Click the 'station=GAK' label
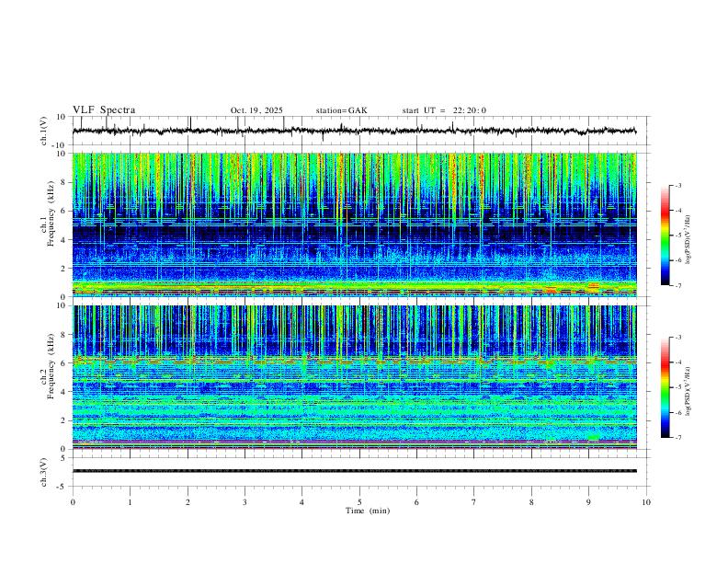 coord(341,110)
